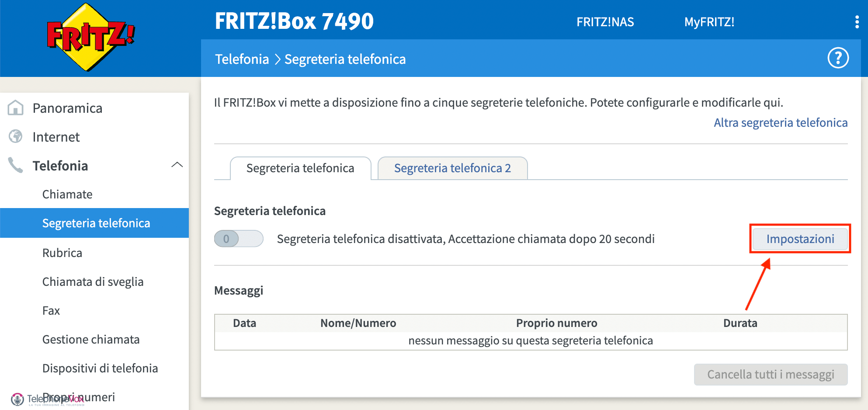Open FRITZ!NAS from the header
868x410 pixels.
[605, 22]
